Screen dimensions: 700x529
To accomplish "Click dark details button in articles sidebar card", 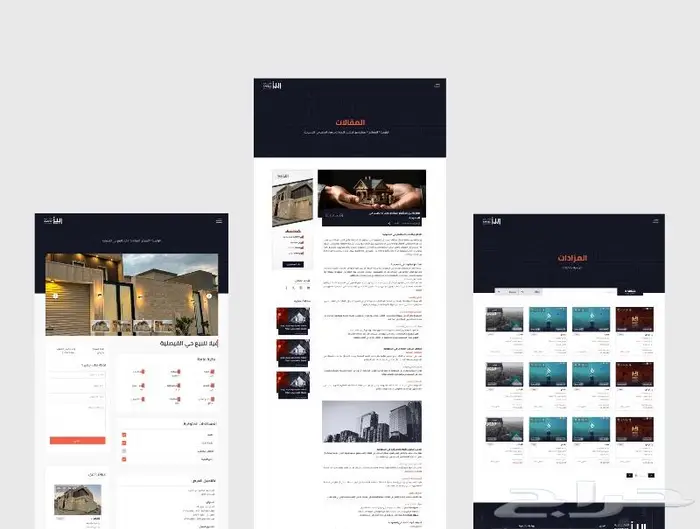I will 293,264.
